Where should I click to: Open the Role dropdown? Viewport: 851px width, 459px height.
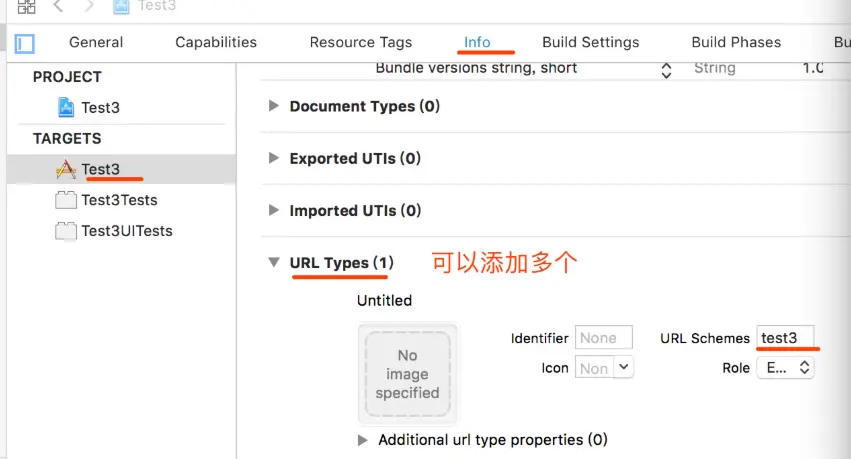pyautogui.click(x=787, y=368)
